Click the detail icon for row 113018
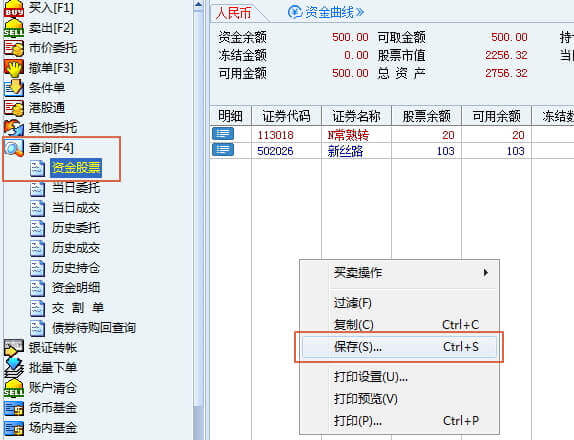The image size is (574, 440). (223, 134)
